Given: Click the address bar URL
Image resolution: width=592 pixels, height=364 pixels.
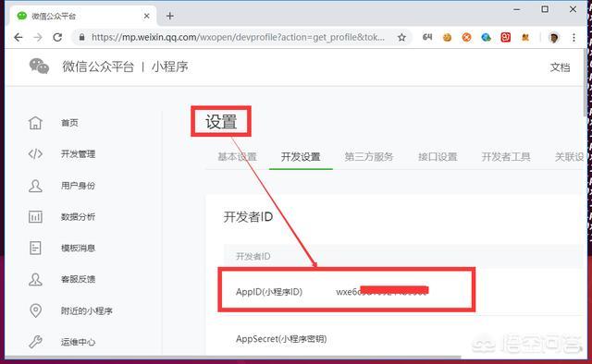Looking at the screenshot, I should (238, 37).
